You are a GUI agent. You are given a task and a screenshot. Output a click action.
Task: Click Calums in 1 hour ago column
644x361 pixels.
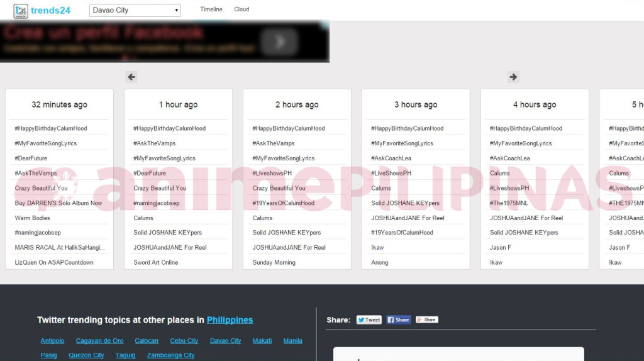click(x=143, y=218)
